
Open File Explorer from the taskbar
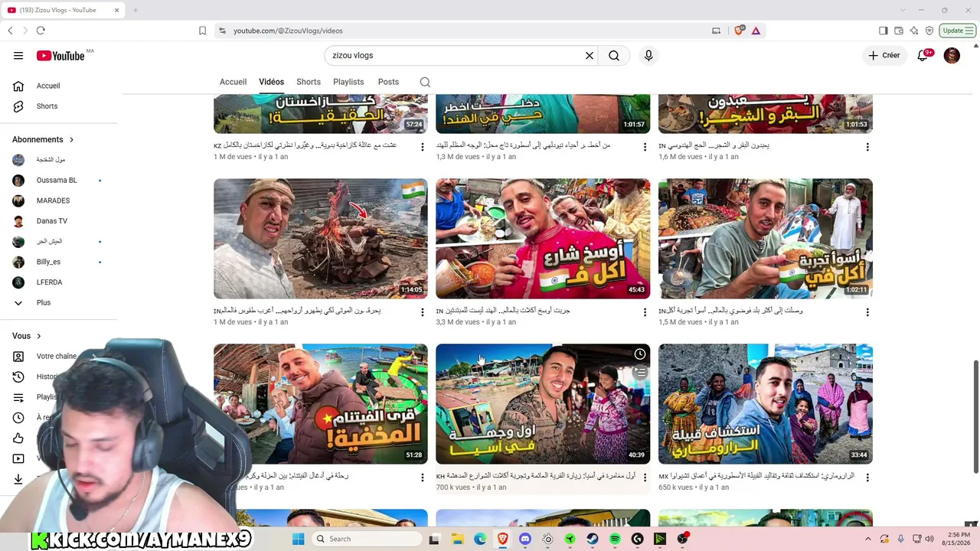[457, 539]
